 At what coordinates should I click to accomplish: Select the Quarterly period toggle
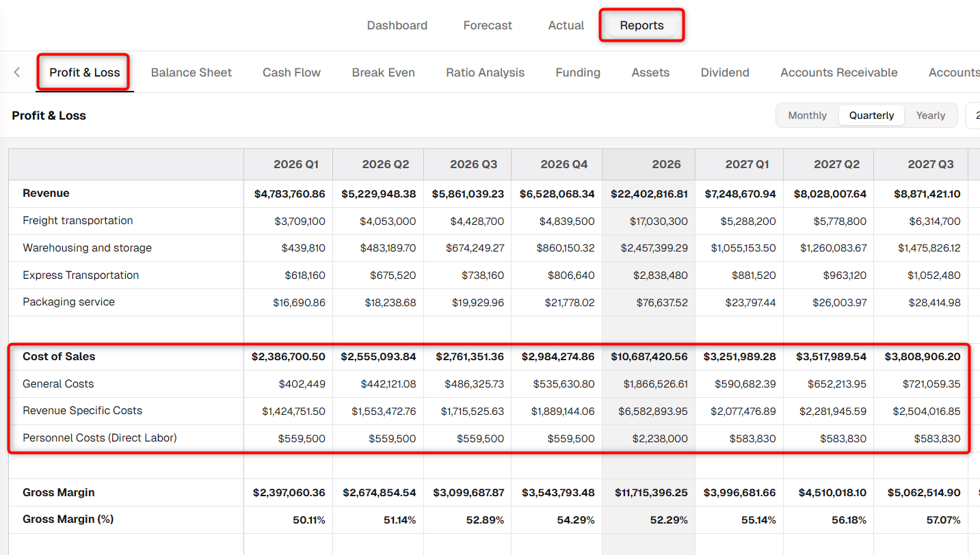click(x=871, y=116)
